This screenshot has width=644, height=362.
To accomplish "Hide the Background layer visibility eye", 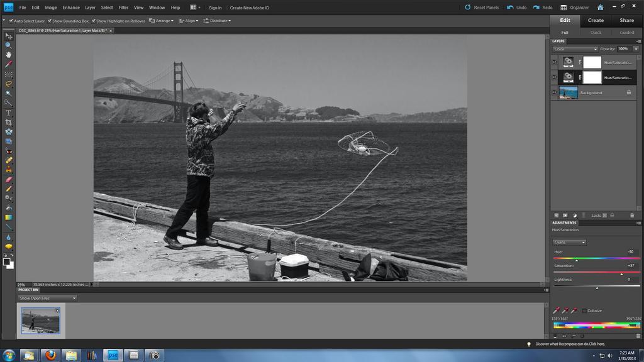I will pos(554,92).
